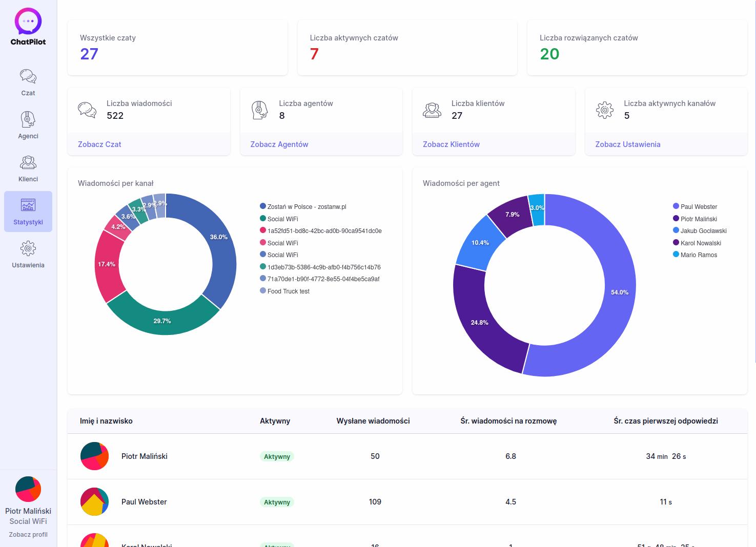Viewport: 756px width, 547px height.
Task: Open the Klienci sidebar icon
Action: (x=28, y=163)
